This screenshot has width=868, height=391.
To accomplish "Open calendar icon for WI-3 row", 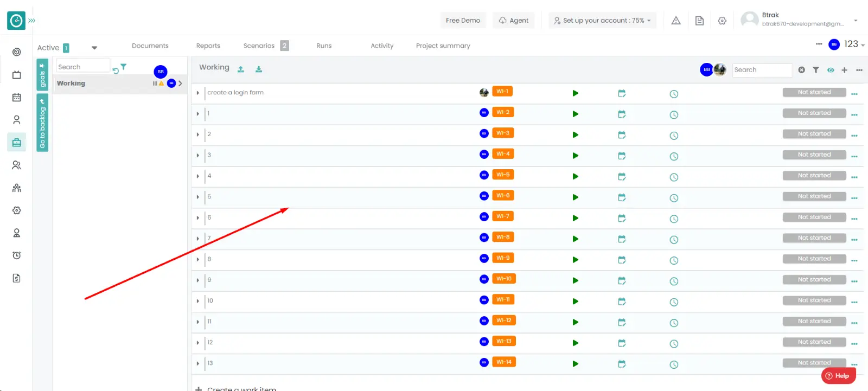I will pyautogui.click(x=622, y=135).
